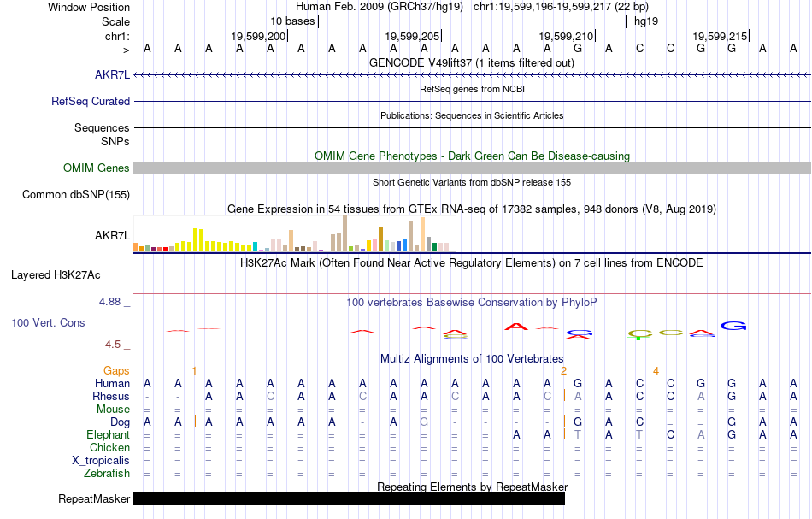Click the 19,599,200 position label
Viewport: 812px width, 519px height.
(258, 36)
